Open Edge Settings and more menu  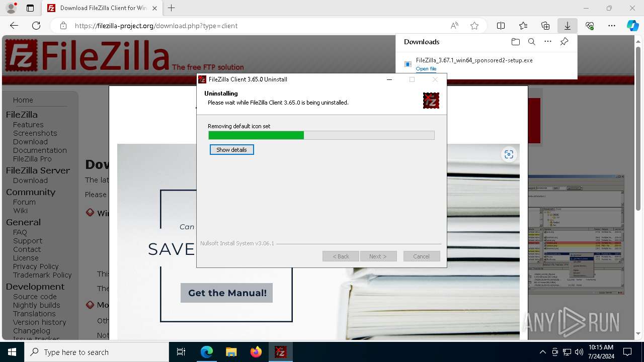tap(612, 26)
